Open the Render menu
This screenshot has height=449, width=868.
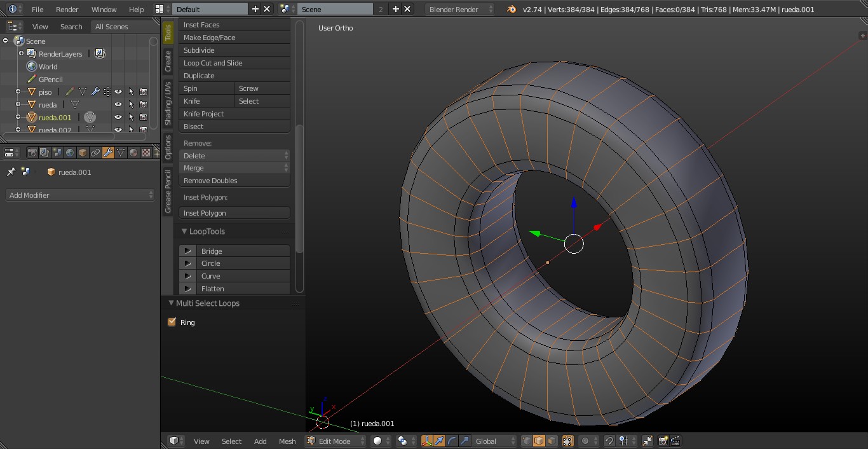point(67,10)
